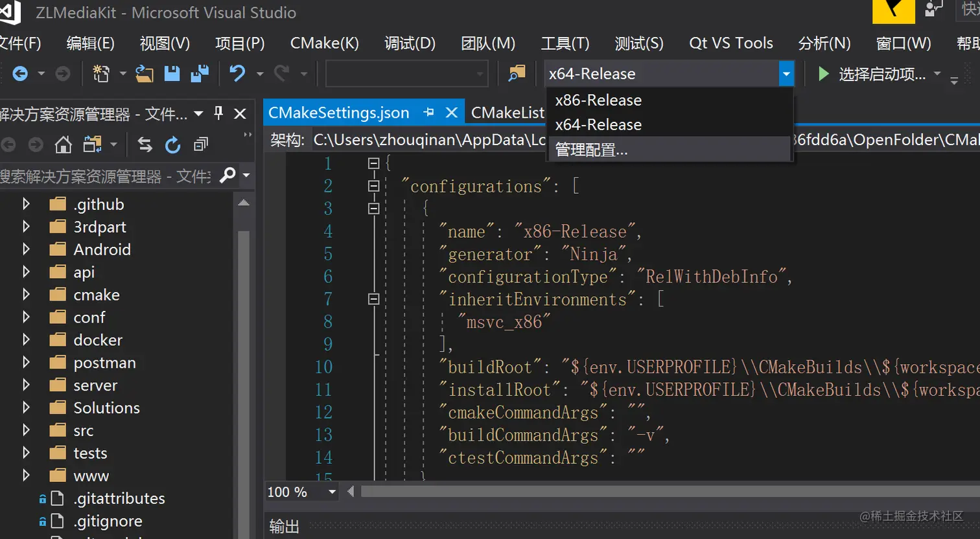Open the CMake(K) menu

coord(324,43)
